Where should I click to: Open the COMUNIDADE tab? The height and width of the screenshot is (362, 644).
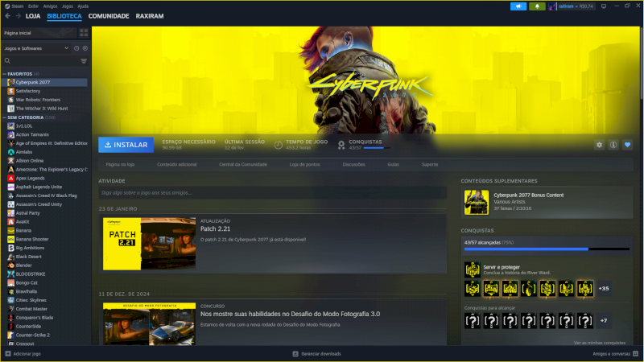pyautogui.click(x=109, y=16)
